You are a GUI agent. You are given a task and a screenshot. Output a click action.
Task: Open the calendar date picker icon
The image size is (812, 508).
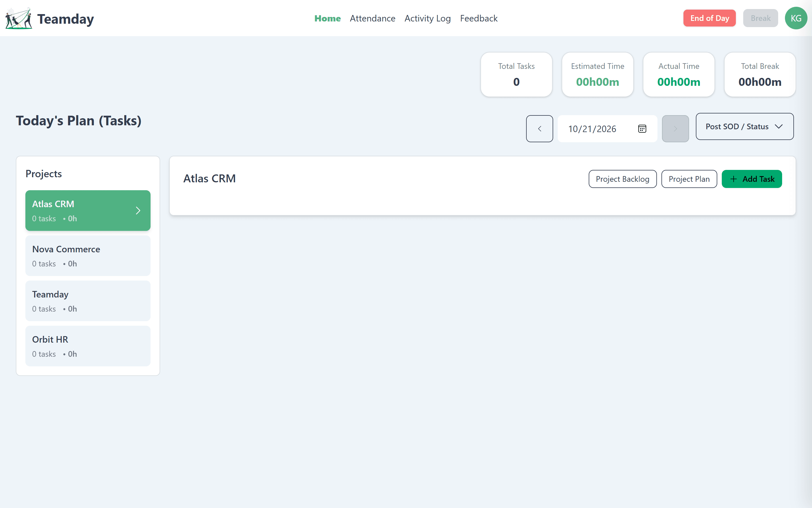click(642, 129)
